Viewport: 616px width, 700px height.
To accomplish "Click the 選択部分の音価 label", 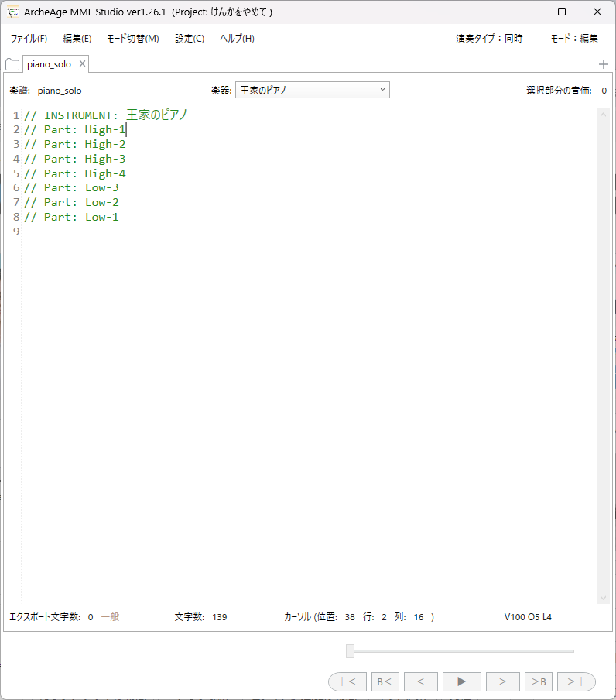I will pos(559,91).
